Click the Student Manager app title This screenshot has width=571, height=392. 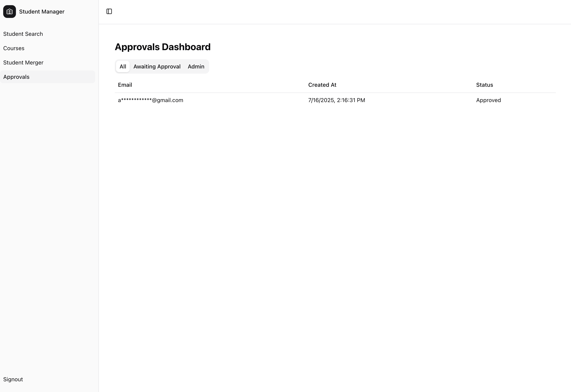[42, 11]
